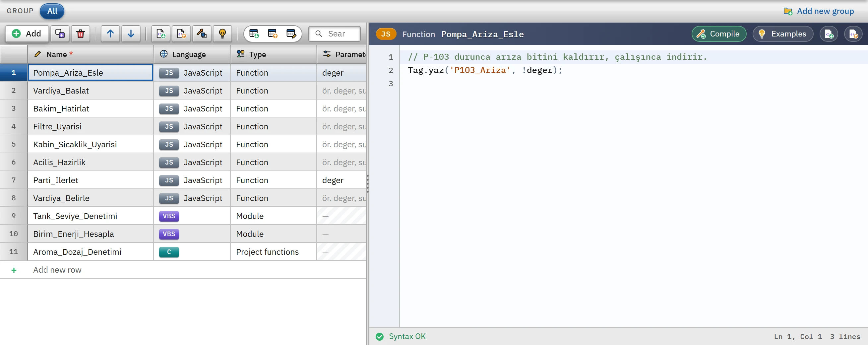Screen dimensions: 868x345
Task: Sort by the Name column header
Action: click(x=90, y=54)
